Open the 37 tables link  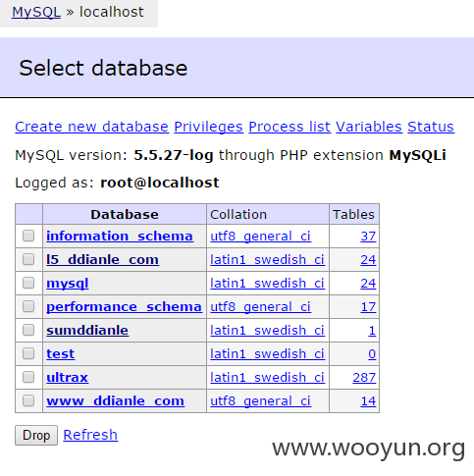(368, 237)
